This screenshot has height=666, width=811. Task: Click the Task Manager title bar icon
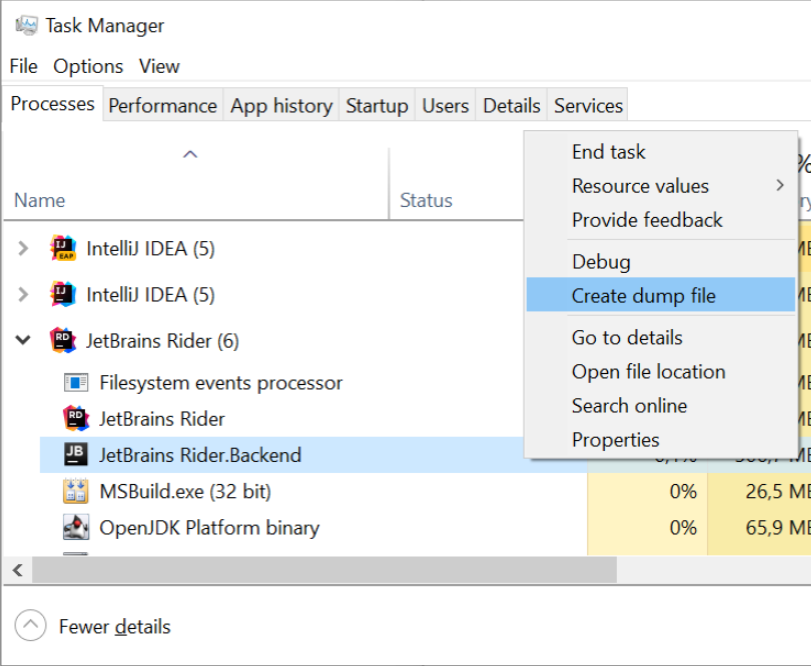click(x=26, y=25)
